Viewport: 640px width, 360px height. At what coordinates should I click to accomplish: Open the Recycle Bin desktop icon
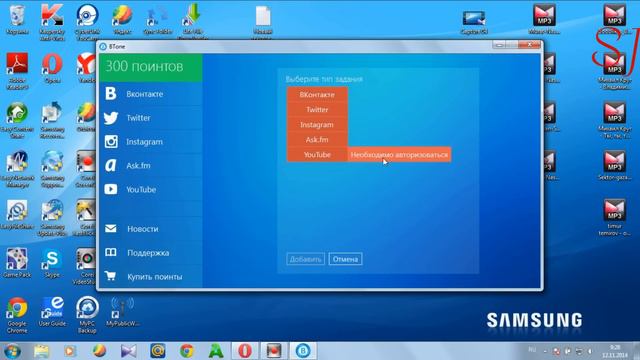click(x=17, y=18)
